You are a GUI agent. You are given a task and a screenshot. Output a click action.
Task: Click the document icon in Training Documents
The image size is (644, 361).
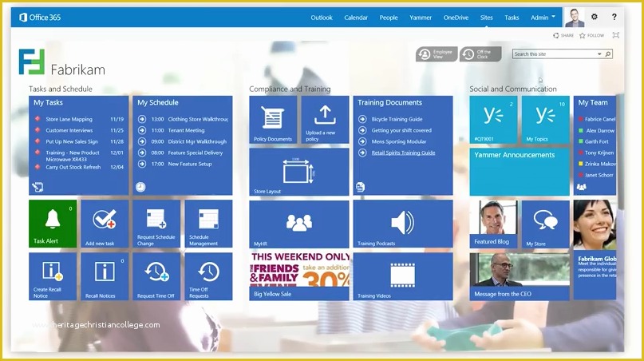360,187
